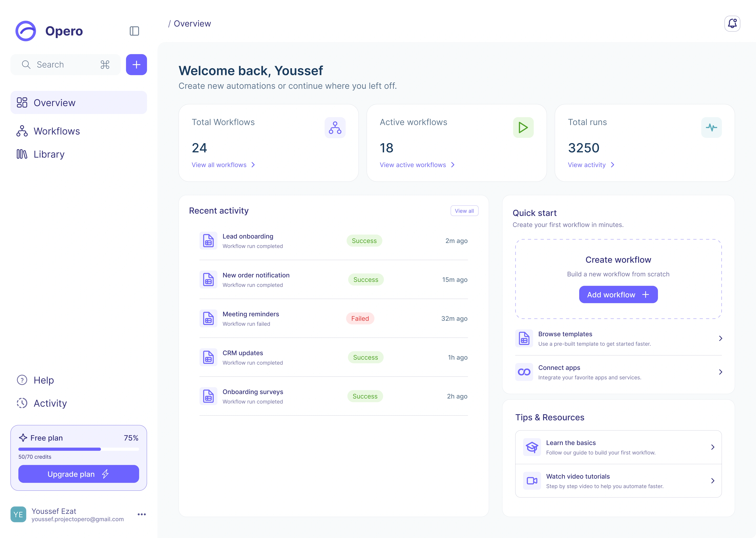Click the Total Workflows node icon

click(335, 128)
